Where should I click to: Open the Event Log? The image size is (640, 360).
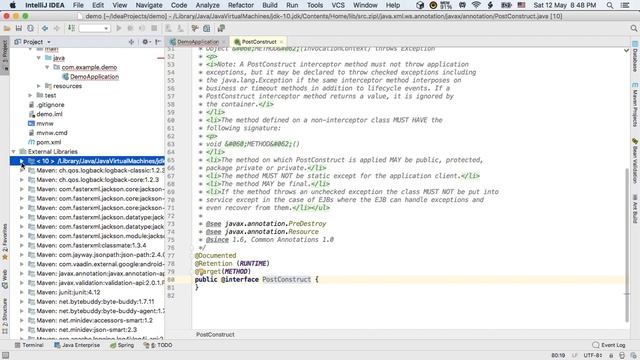609,345
